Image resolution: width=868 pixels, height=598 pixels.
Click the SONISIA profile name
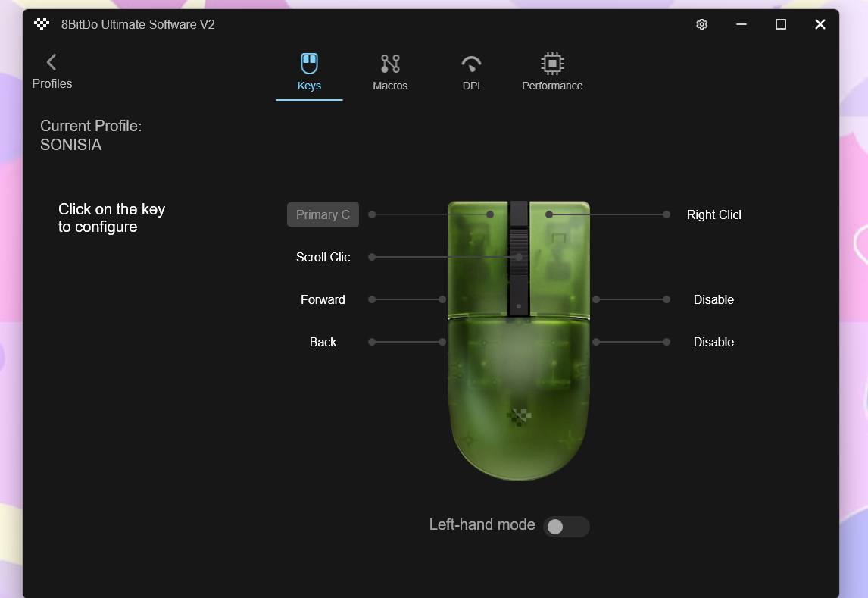click(71, 145)
